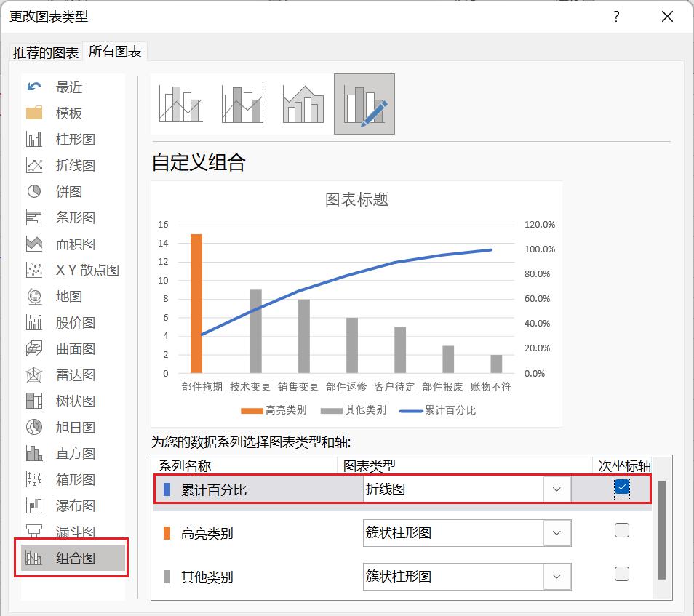Select the custom combination subtype icon
Viewport: 694px width, 616px height.
pyautogui.click(x=364, y=105)
